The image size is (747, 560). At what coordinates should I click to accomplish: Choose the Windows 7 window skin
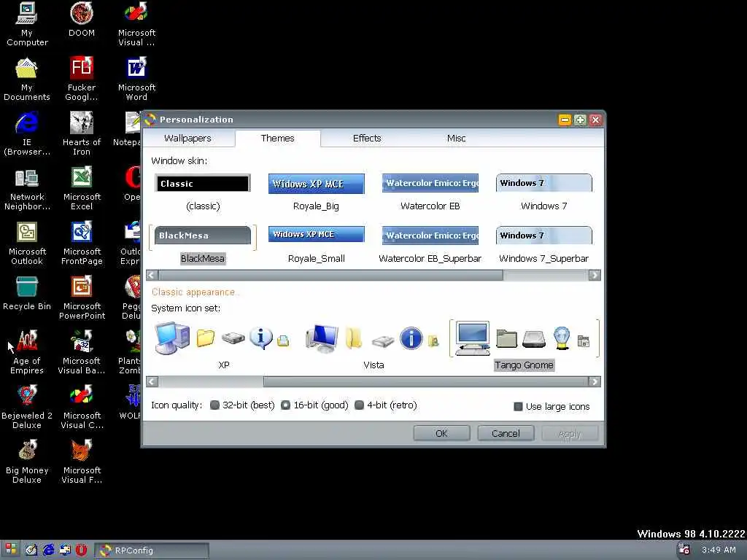tap(543, 192)
